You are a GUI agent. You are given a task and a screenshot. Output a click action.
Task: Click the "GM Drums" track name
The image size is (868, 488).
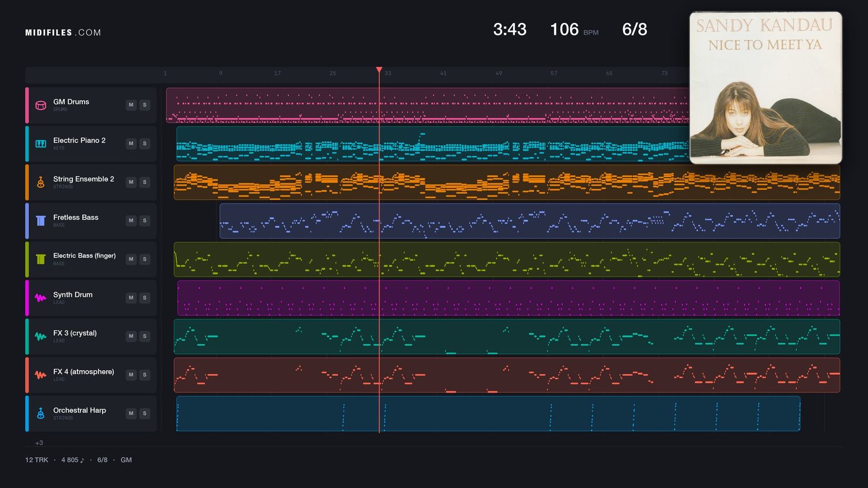71,102
